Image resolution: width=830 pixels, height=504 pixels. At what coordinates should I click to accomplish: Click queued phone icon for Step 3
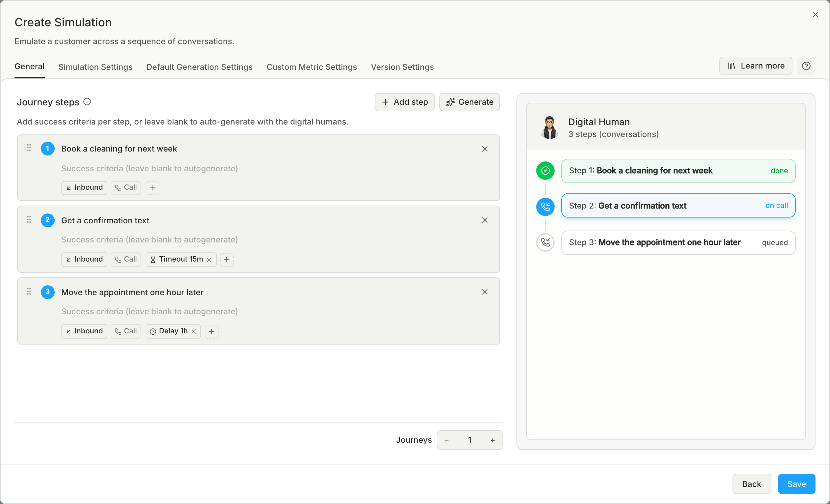coord(545,242)
